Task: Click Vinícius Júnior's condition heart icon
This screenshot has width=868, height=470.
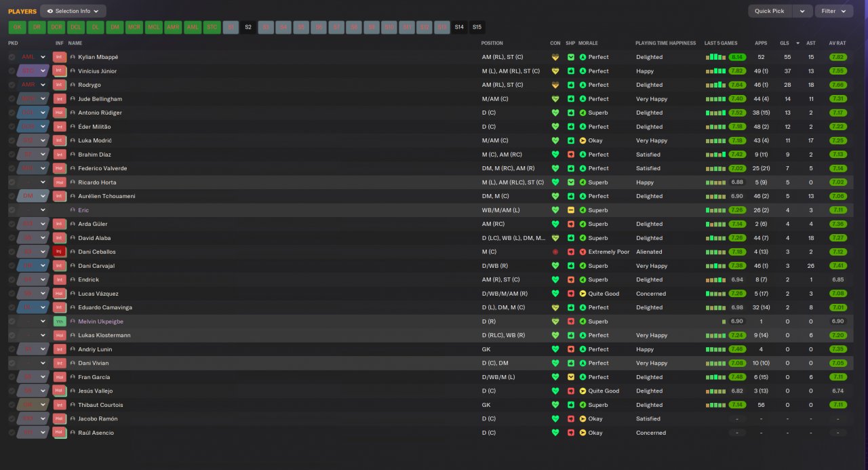Action: point(555,71)
